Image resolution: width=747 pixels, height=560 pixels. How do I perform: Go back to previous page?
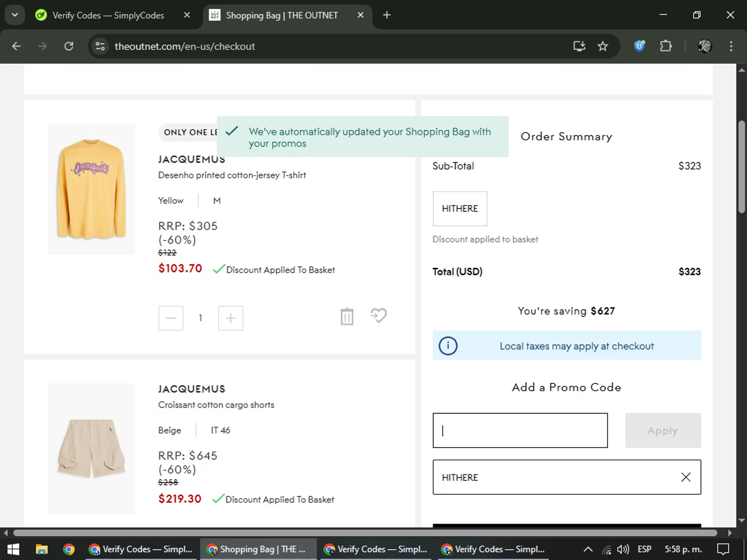tap(16, 46)
